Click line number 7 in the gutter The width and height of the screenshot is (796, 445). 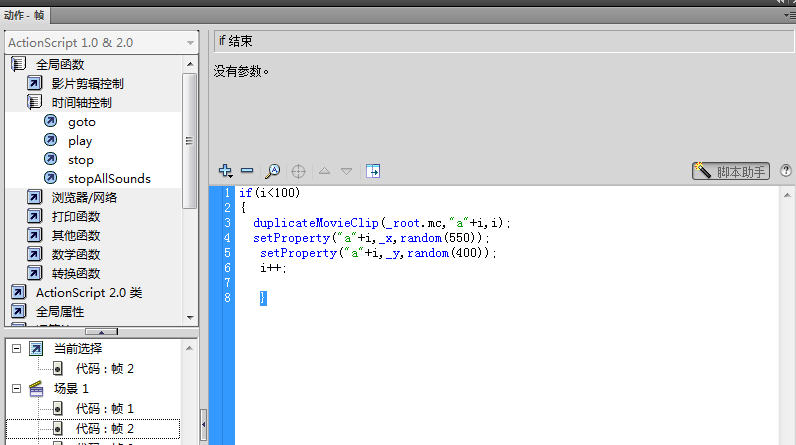click(227, 283)
